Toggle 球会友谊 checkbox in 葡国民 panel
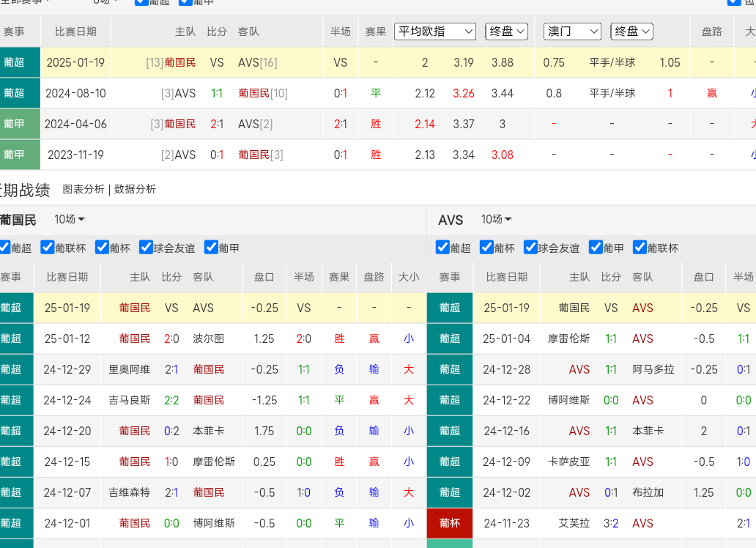756x548 pixels. tap(146, 248)
